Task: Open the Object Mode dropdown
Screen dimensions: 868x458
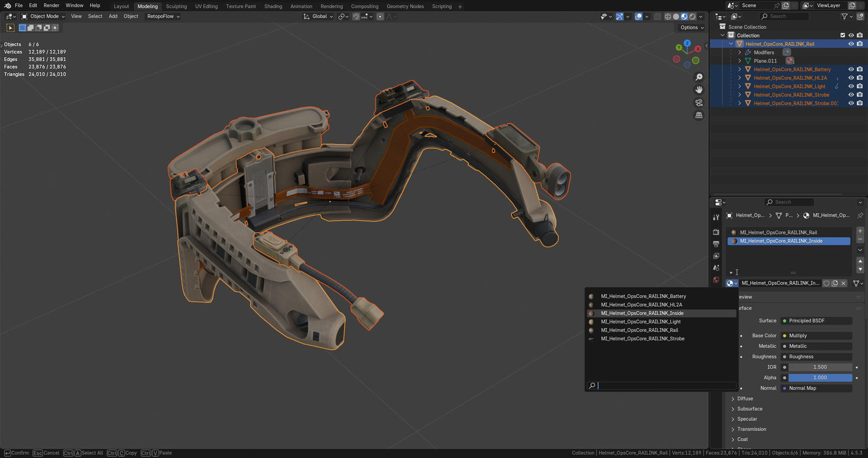Action: pyautogui.click(x=43, y=16)
